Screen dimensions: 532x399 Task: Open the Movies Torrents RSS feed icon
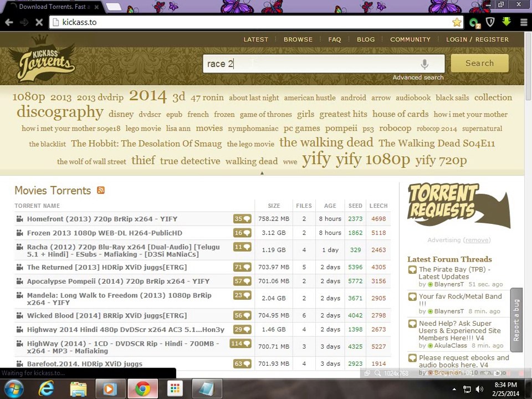point(101,190)
